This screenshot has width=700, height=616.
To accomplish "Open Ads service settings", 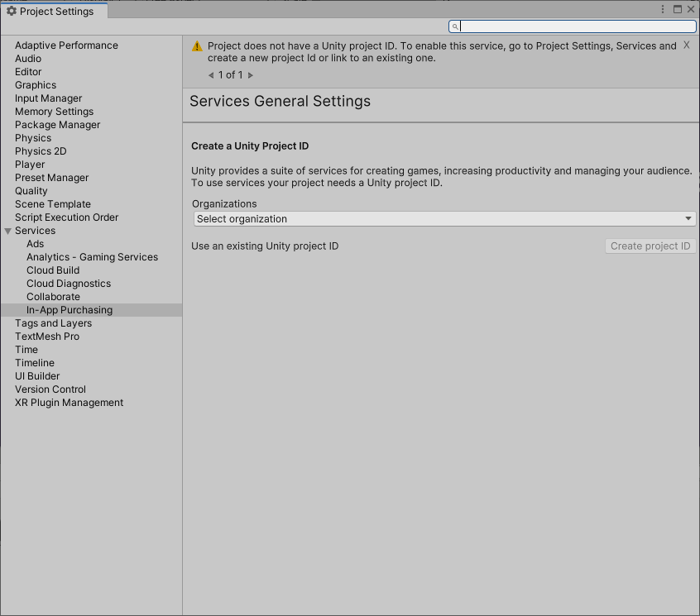I will (x=36, y=244).
